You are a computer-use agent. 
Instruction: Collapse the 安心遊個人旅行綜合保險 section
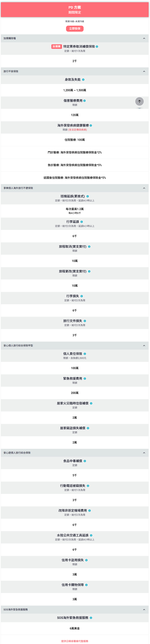coord(144,453)
